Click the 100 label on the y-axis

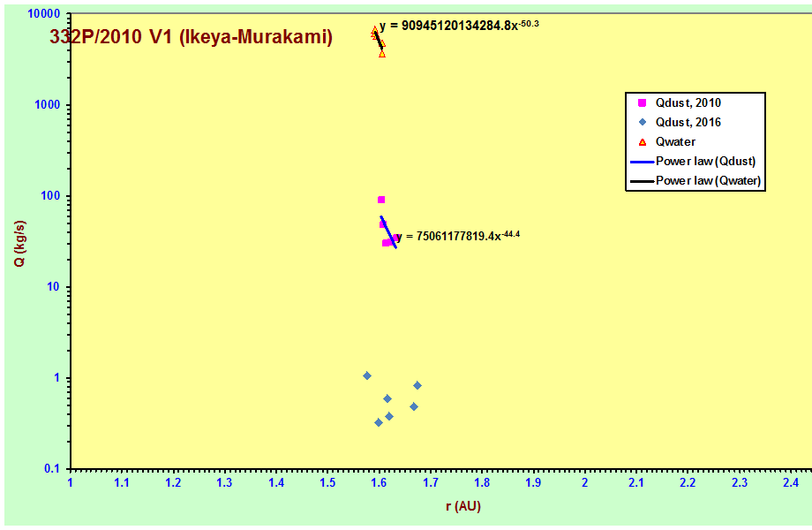[50, 196]
